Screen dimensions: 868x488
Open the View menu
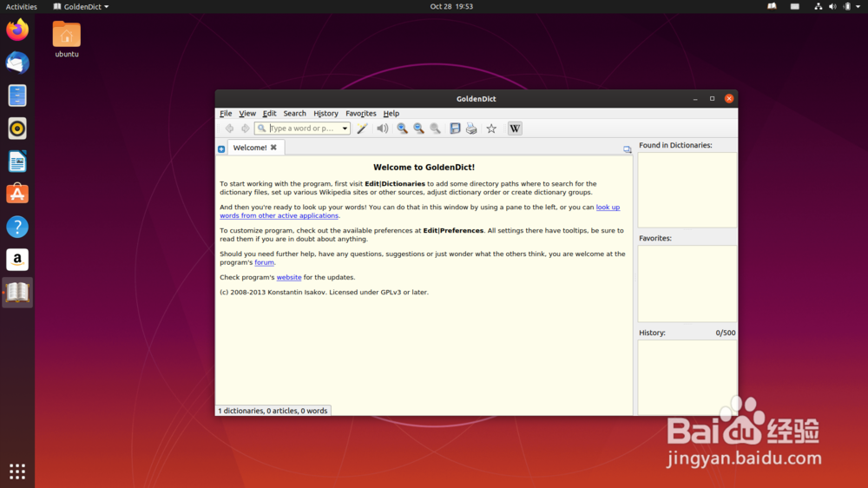247,114
